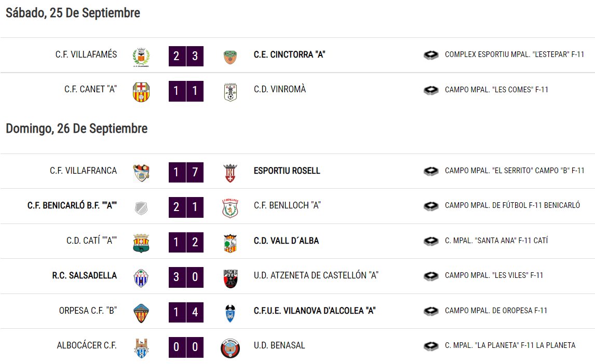Click the C.F. Villafamés team crest
595x364 pixels.
141,57
